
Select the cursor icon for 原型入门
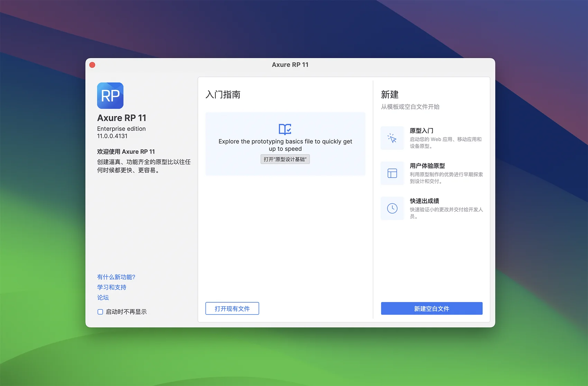click(392, 138)
